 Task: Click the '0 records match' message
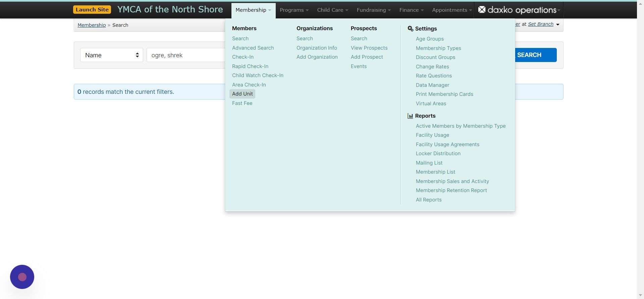[126, 92]
